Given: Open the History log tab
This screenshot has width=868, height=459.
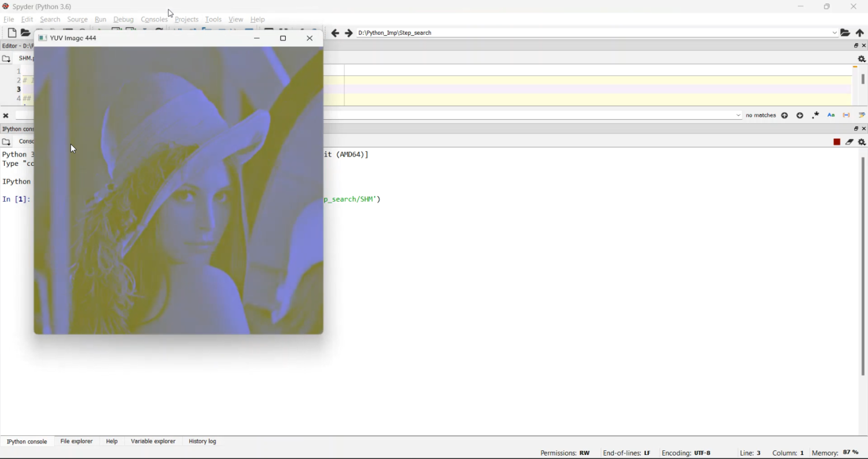Looking at the screenshot, I should pos(203,442).
